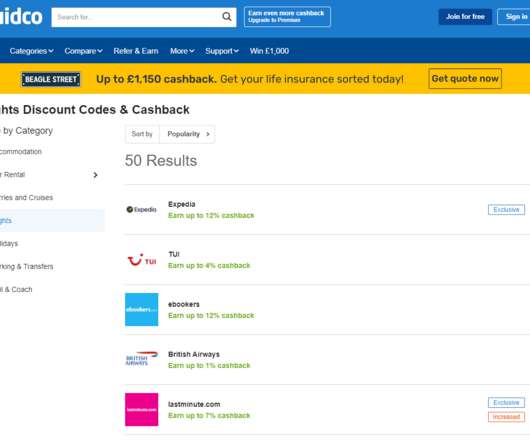Viewport: 530px width, 442px height.
Task: Select the Ferries and Cruises category
Action: point(26,198)
